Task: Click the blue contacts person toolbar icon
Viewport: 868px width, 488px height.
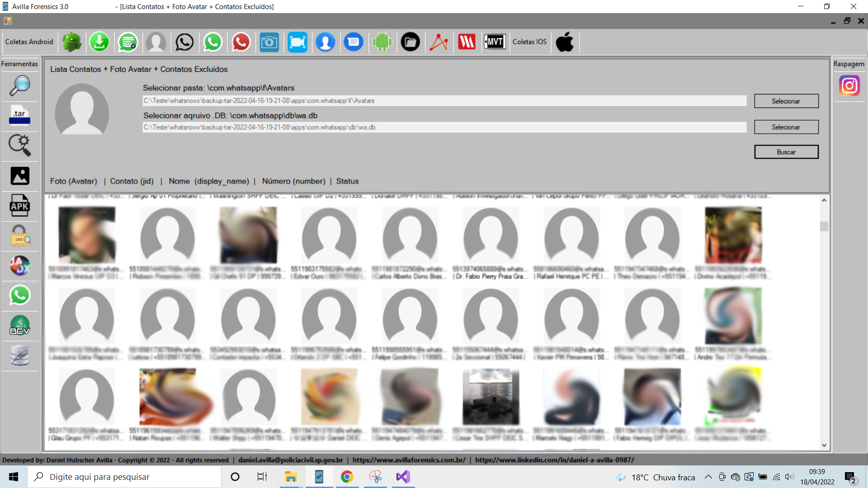Action: click(325, 42)
